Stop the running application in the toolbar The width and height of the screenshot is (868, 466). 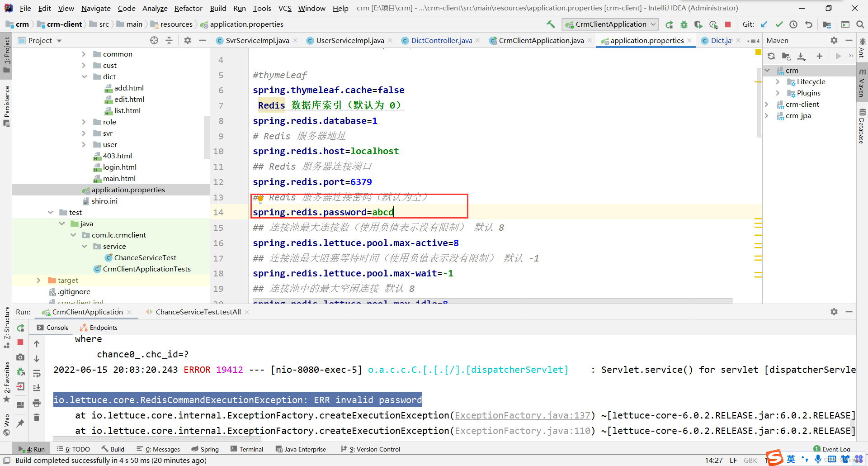[x=728, y=24]
